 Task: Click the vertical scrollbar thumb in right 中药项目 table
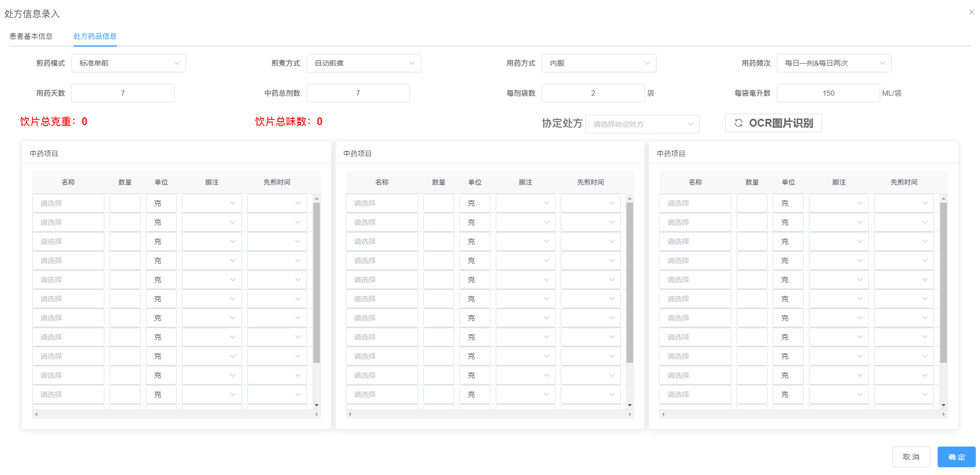click(943, 283)
